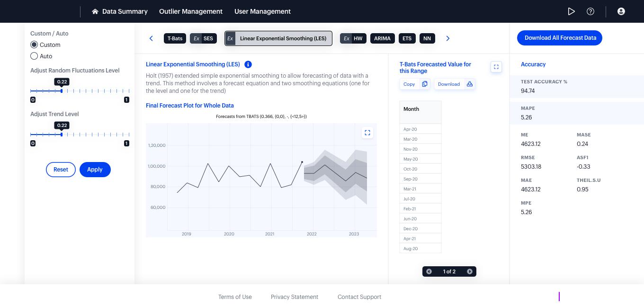Switch to the T-Bats model tab
Viewport: 644px width, 307px height.
(x=175, y=38)
